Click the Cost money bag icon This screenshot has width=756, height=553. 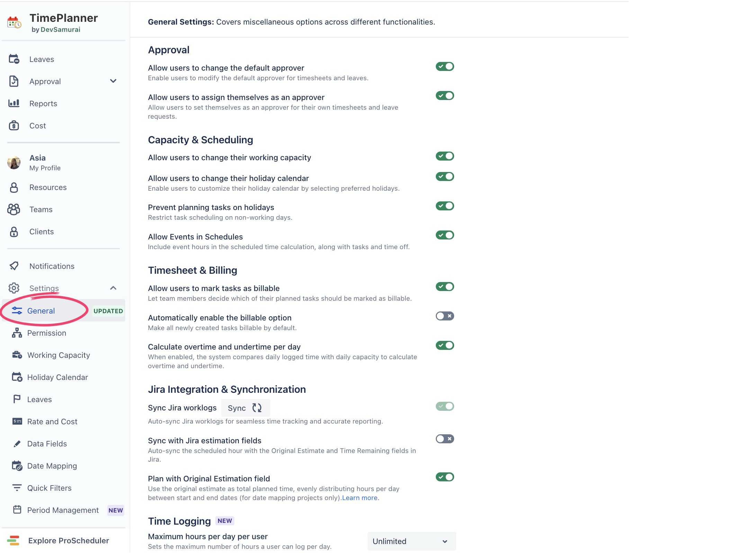point(14,125)
